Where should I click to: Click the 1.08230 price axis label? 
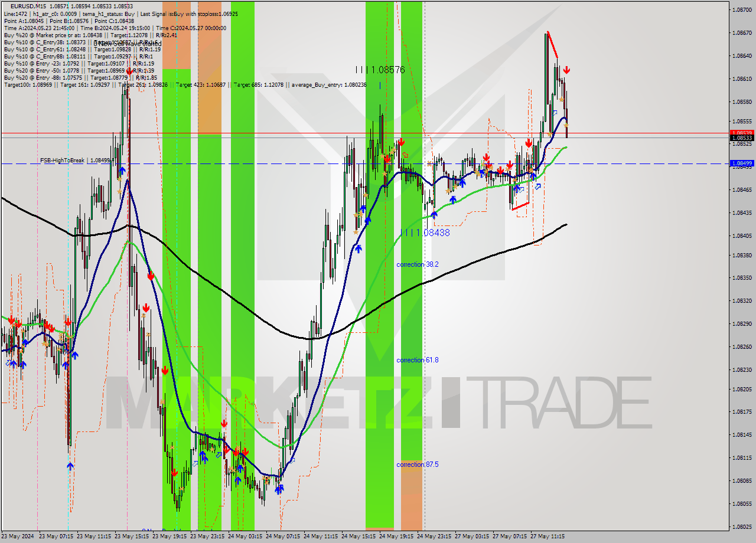(x=741, y=369)
